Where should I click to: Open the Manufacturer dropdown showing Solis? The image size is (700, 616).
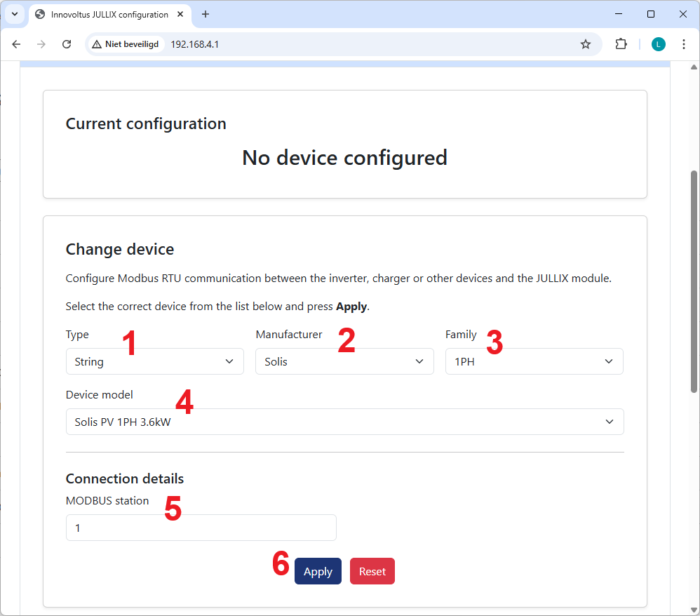point(344,362)
